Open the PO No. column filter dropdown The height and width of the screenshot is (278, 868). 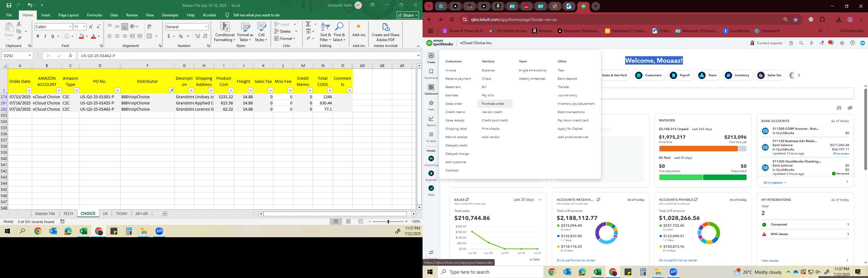click(118, 90)
